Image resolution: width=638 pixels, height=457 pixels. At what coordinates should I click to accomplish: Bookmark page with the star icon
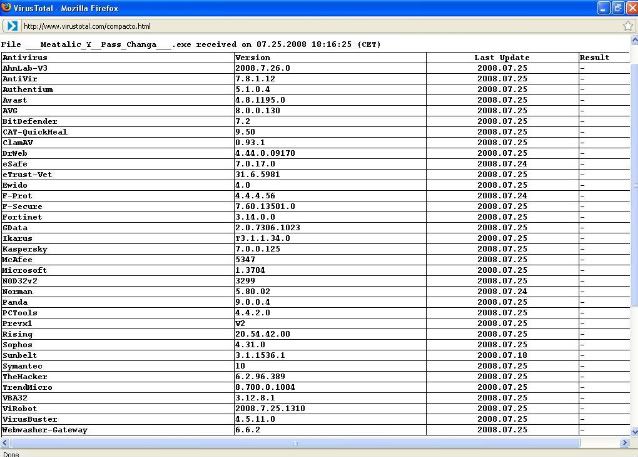tap(628, 26)
